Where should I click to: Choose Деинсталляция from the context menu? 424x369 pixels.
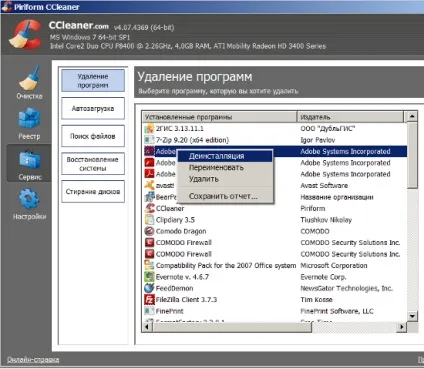point(225,156)
